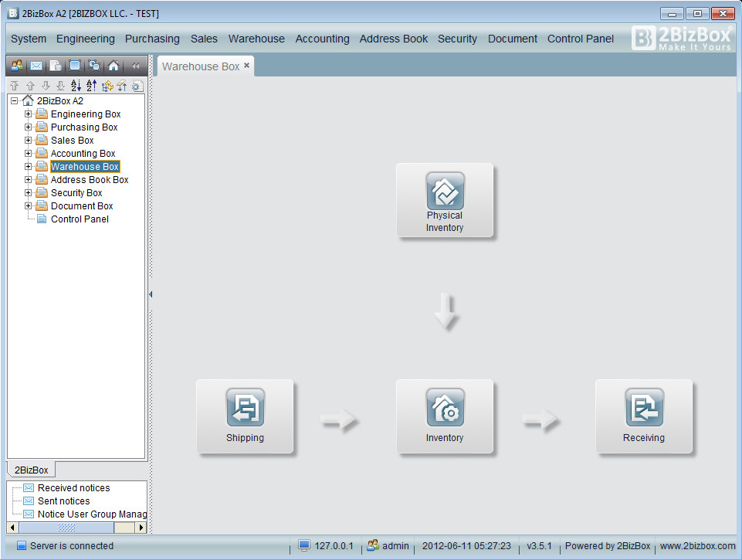Screen dimensions: 742x560
Task: Click Powered by 2BizBox status text
Action: tap(608, 546)
